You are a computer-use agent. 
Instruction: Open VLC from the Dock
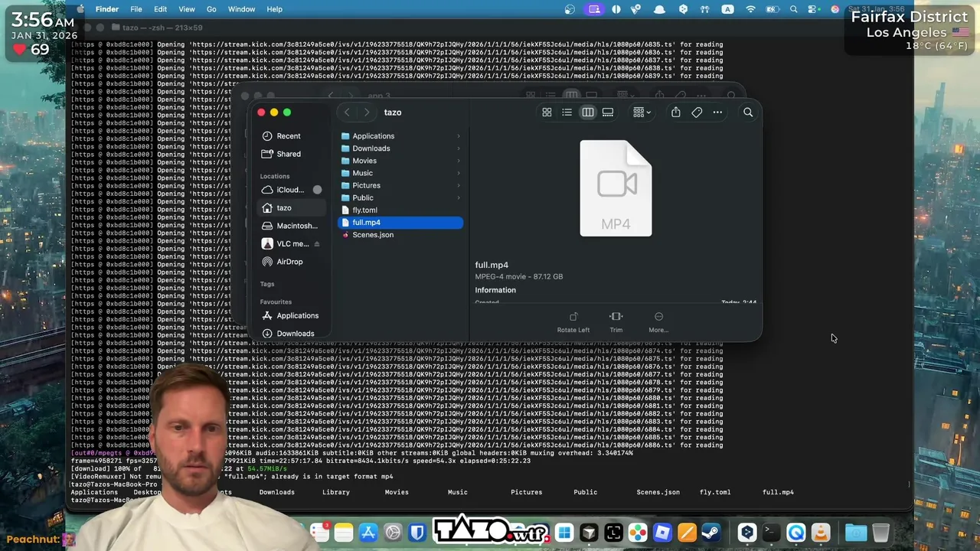[x=821, y=533]
